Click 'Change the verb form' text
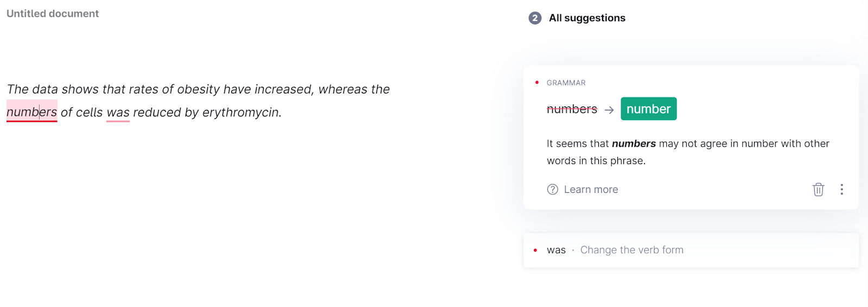Image resolution: width=868 pixels, height=307 pixels. point(631,250)
